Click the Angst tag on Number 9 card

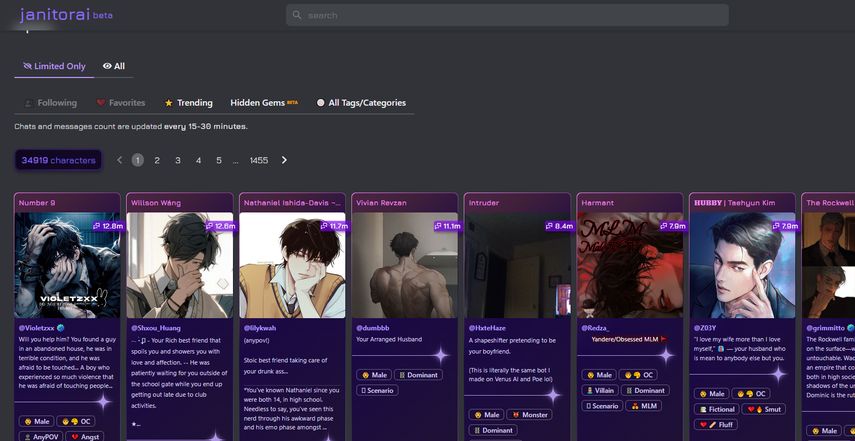(84, 437)
